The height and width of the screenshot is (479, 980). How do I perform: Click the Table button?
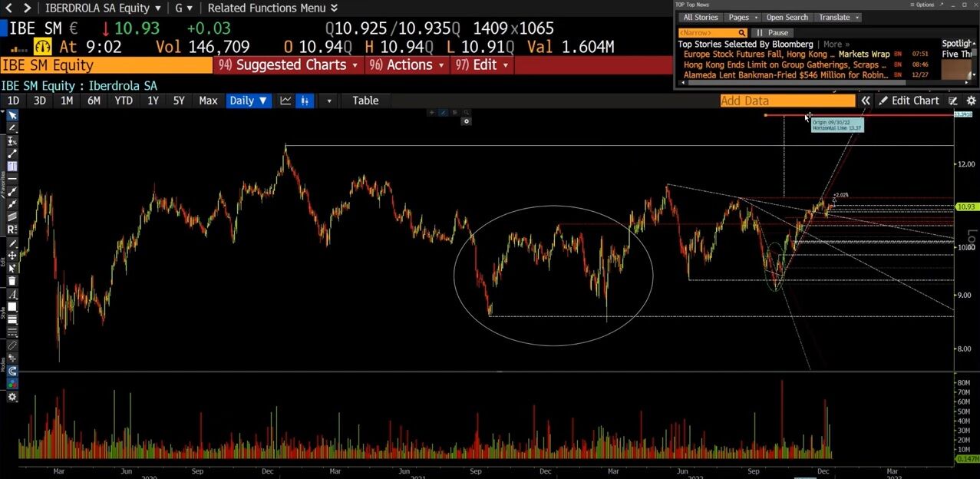pyautogui.click(x=365, y=101)
